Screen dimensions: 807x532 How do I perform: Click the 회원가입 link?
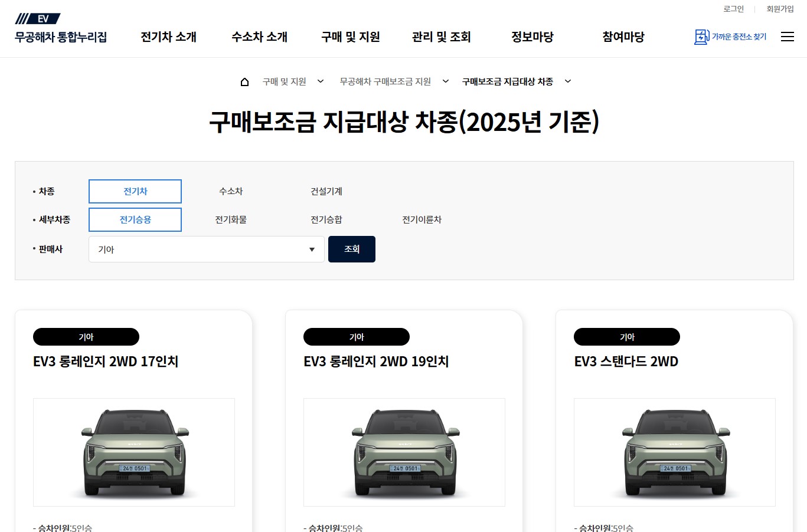[780, 9]
